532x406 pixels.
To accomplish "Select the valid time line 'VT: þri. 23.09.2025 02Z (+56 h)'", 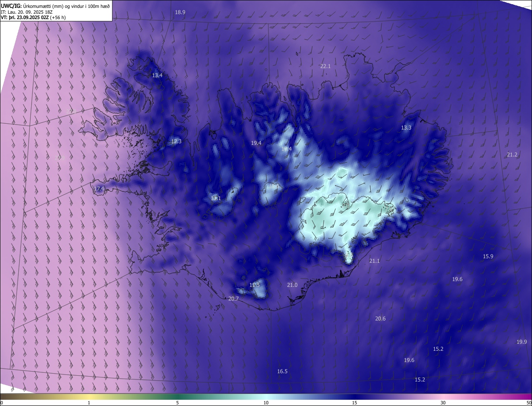I will point(33,17).
